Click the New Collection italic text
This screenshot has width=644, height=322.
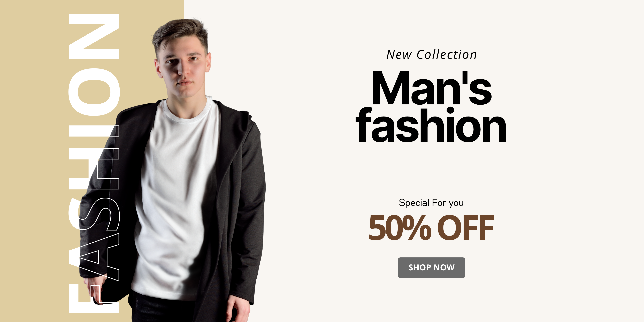(432, 55)
